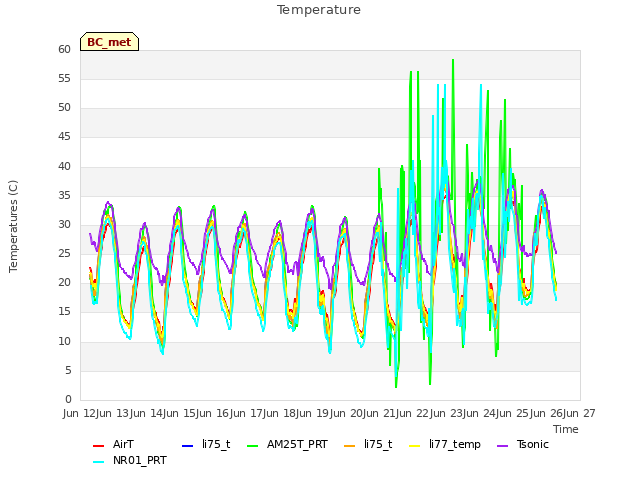
Task: Click the 0 y-axis tick label
Action: pyautogui.click(x=68, y=399)
